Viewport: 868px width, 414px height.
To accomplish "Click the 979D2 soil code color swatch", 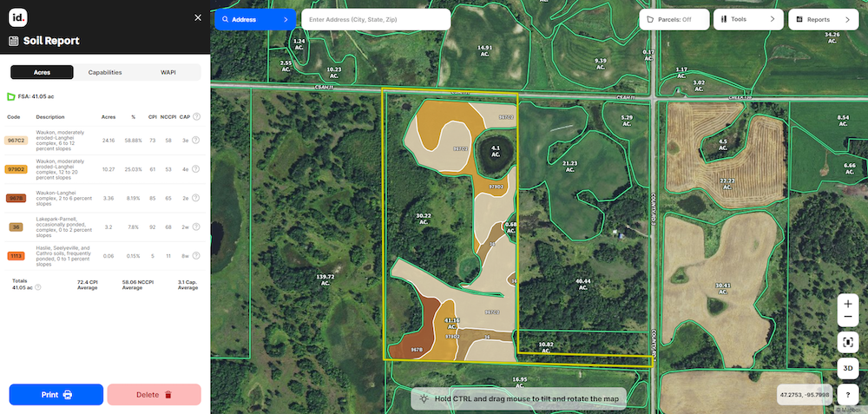I will [x=16, y=169].
